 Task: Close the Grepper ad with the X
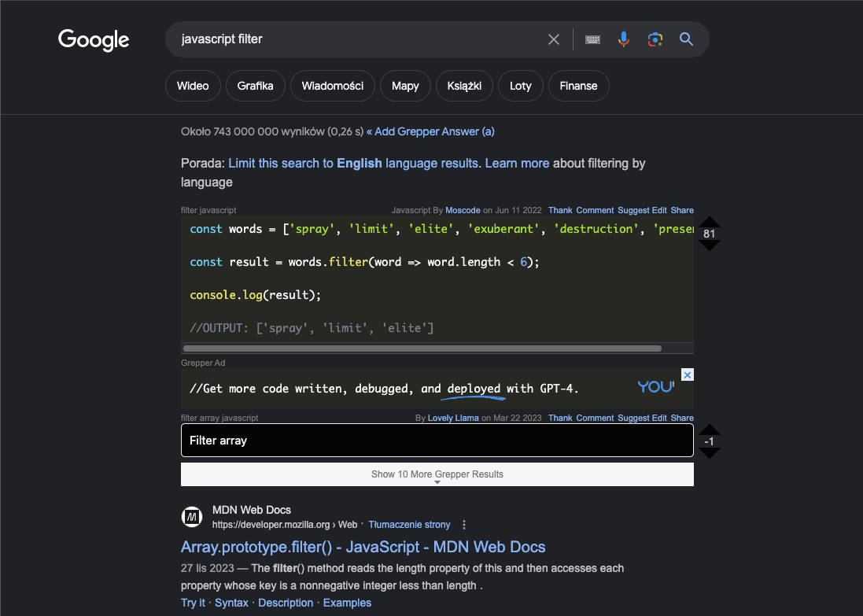688,375
